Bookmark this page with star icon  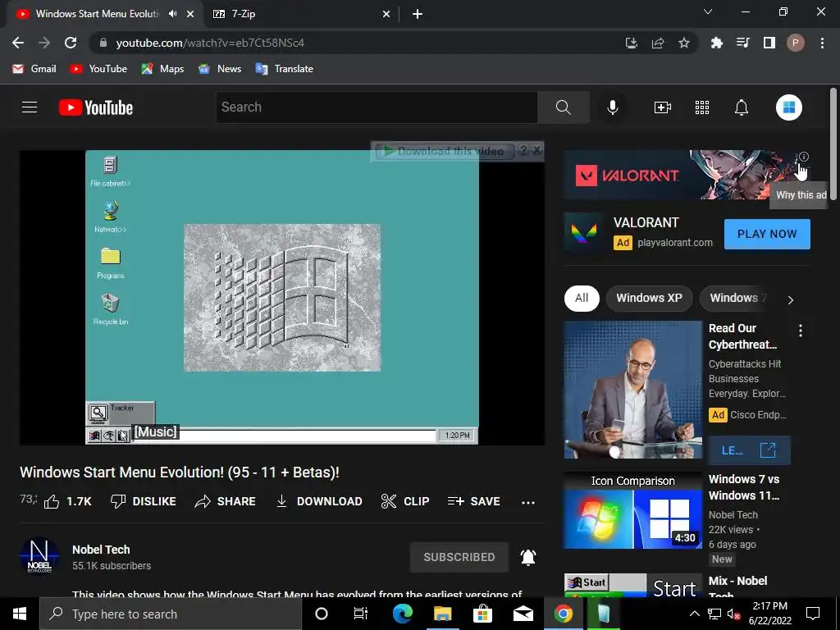(x=683, y=43)
